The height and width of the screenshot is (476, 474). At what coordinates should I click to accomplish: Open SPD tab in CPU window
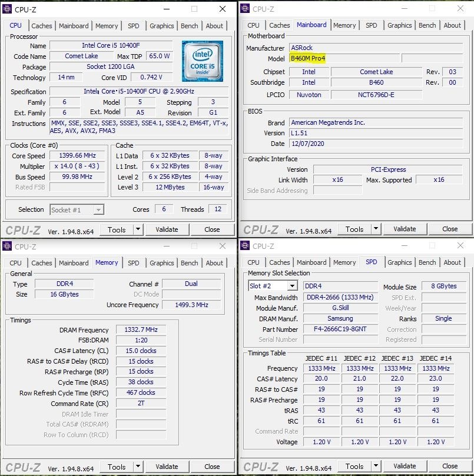[134, 26]
